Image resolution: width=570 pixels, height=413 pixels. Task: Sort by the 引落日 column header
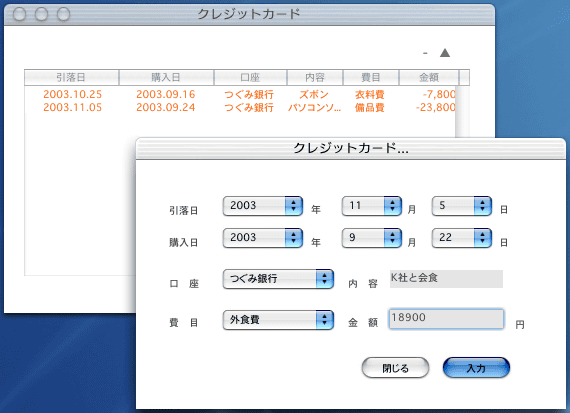point(71,77)
